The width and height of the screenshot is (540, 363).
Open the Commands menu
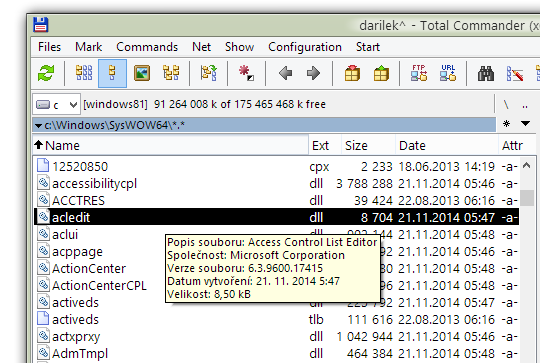147,47
